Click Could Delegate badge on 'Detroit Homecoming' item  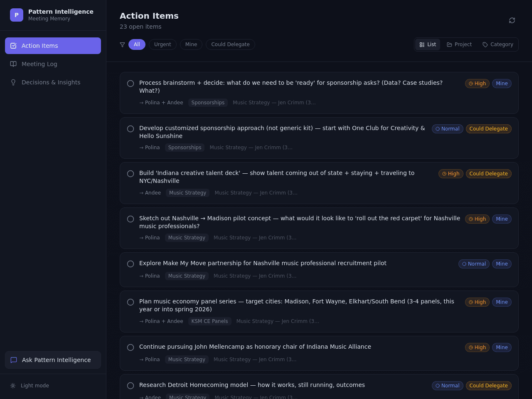[488, 386]
